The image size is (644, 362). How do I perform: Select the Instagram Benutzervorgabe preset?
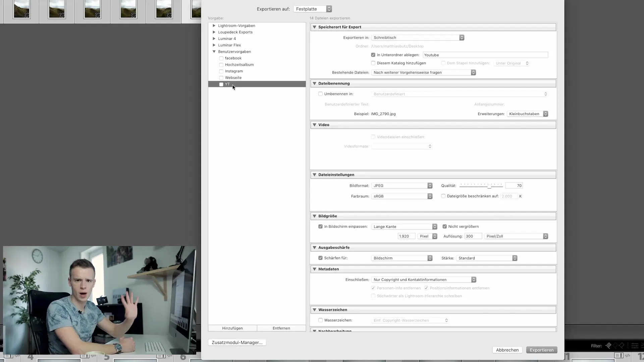[x=233, y=71]
